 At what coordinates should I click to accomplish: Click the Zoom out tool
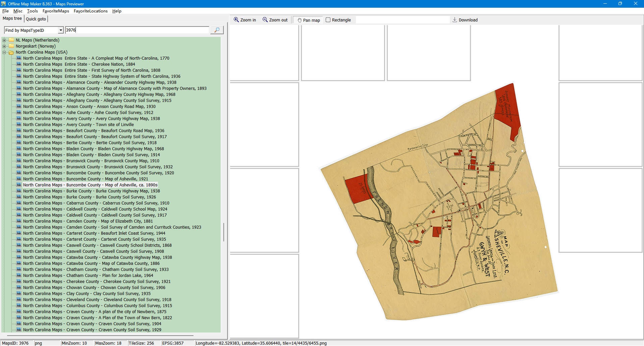tap(275, 20)
